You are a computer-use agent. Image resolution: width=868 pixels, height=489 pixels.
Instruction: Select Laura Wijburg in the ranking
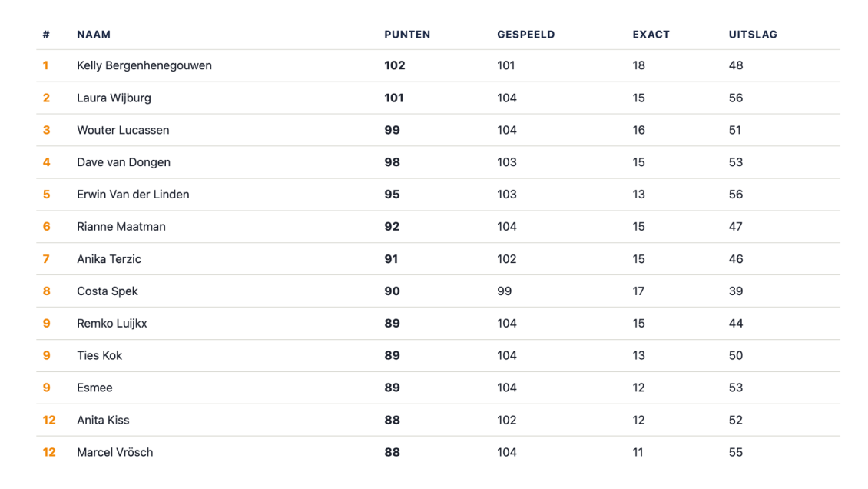(x=114, y=98)
